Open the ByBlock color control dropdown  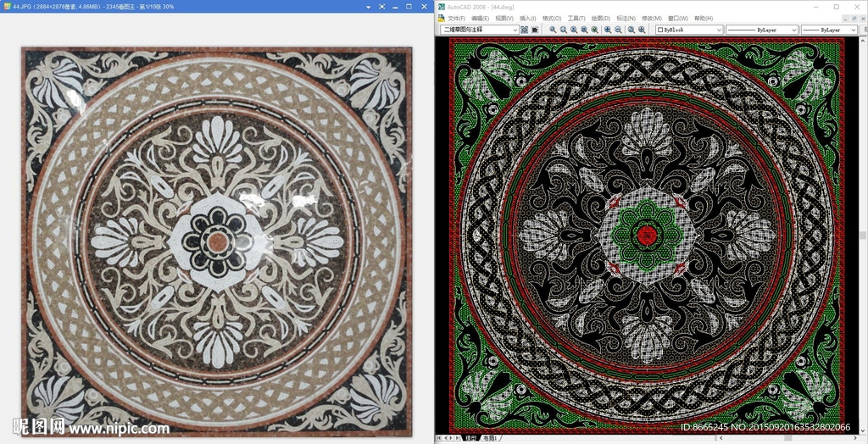(x=719, y=30)
